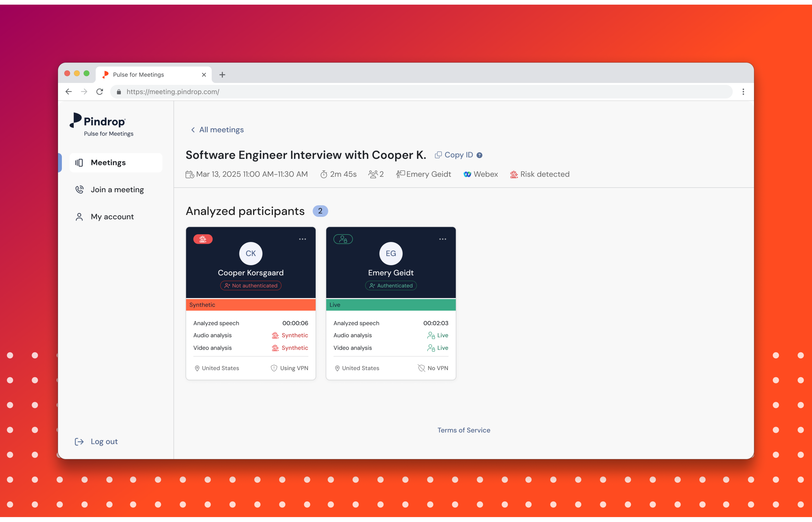
Task: Open the Terms of Service link
Action: [463, 430]
